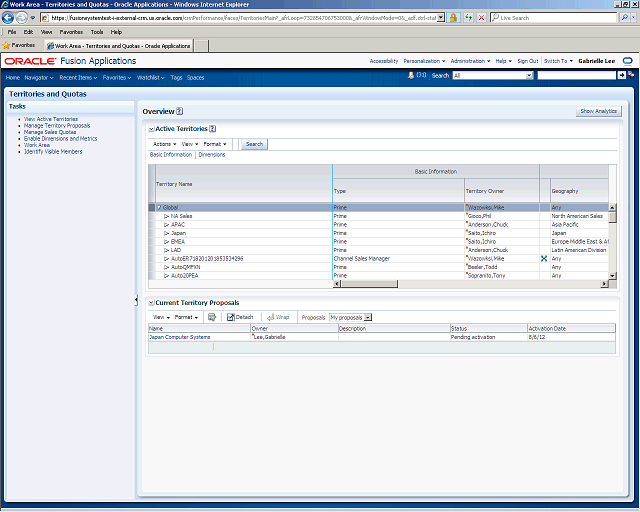
Task: Expand the Auto20PEA territory node
Action: click(x=167, y=276)
